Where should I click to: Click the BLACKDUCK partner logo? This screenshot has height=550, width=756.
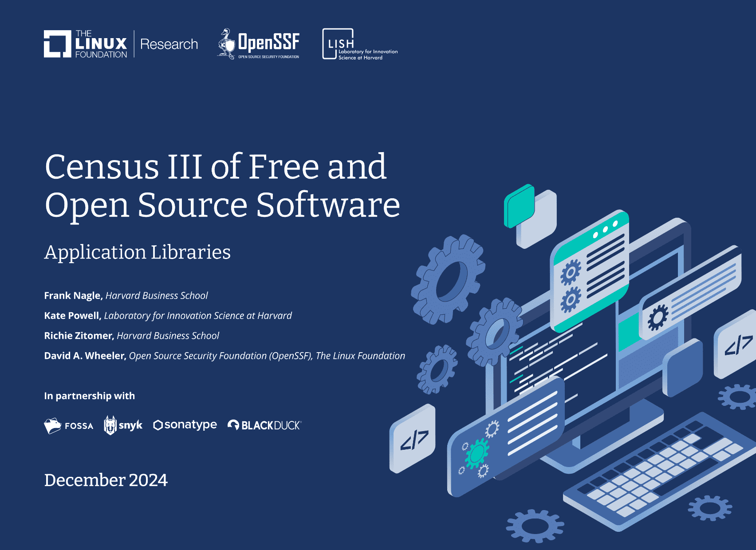pyautogui.click(x=264, y=425)
